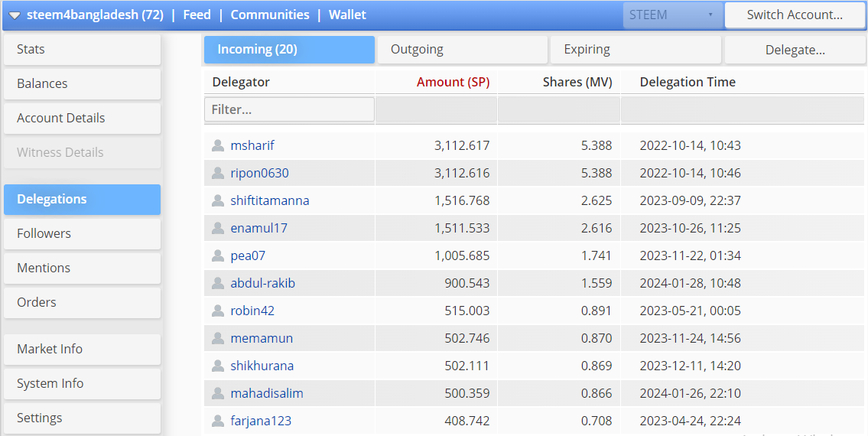Screen dimensions: 868x436
Task: Click the user icon next to enamul17
Action: coord(218,228)
